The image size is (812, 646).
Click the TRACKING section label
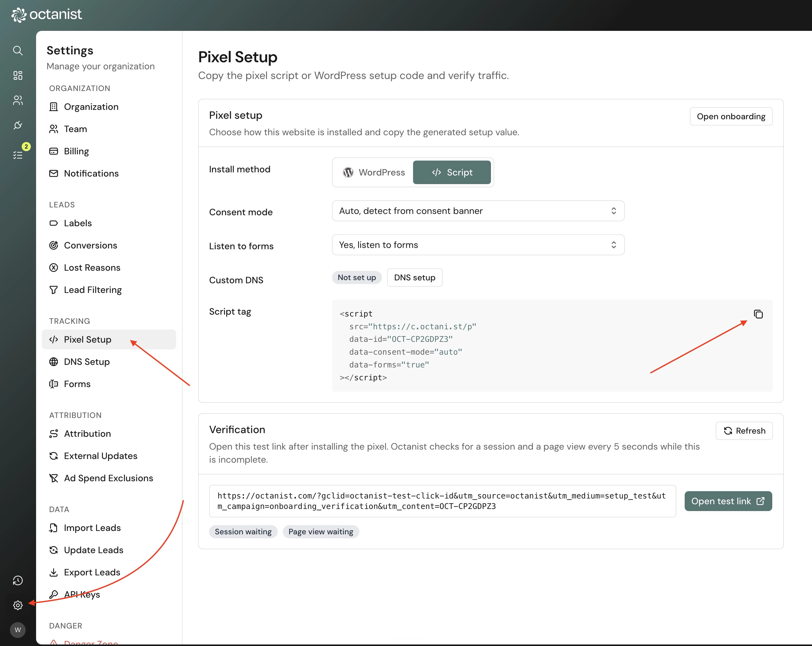pos(70,321)
